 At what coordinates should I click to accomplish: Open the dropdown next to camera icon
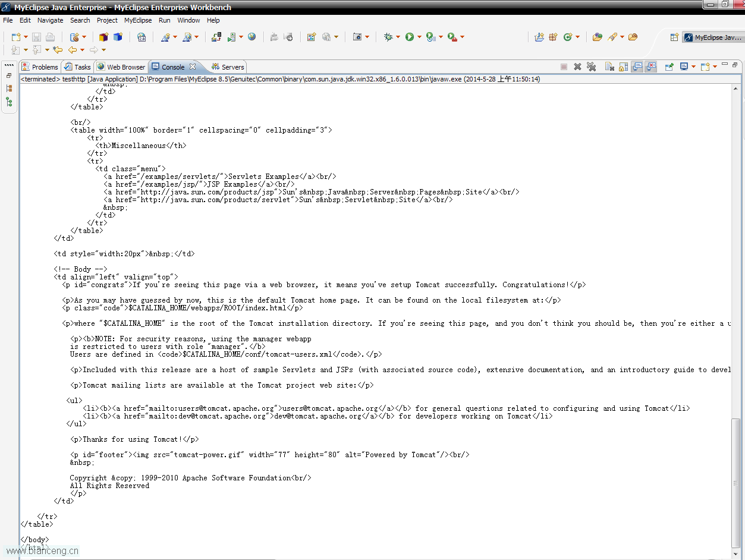coord(367,37)
